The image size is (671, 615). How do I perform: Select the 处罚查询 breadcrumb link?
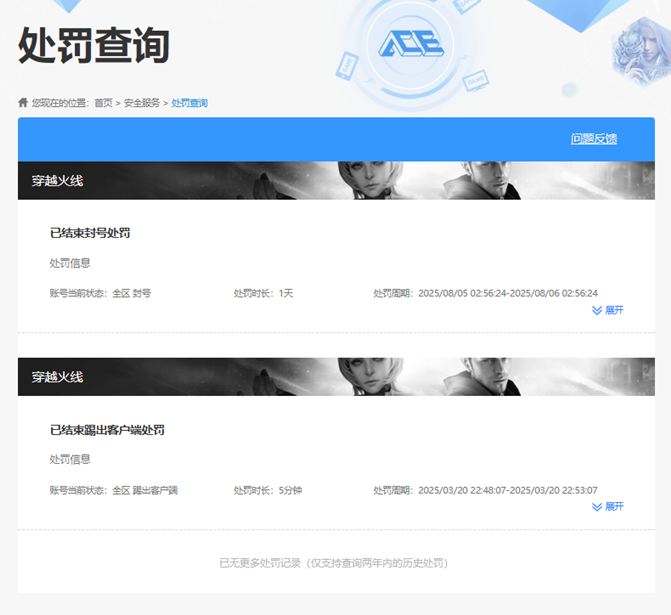pyautogui.click(x=190, y=103)
